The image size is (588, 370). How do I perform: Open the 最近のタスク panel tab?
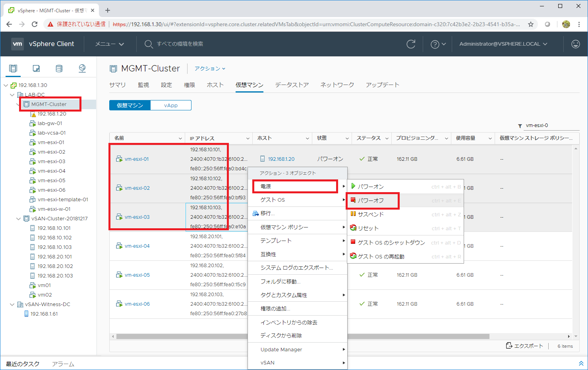click(23, 364)
